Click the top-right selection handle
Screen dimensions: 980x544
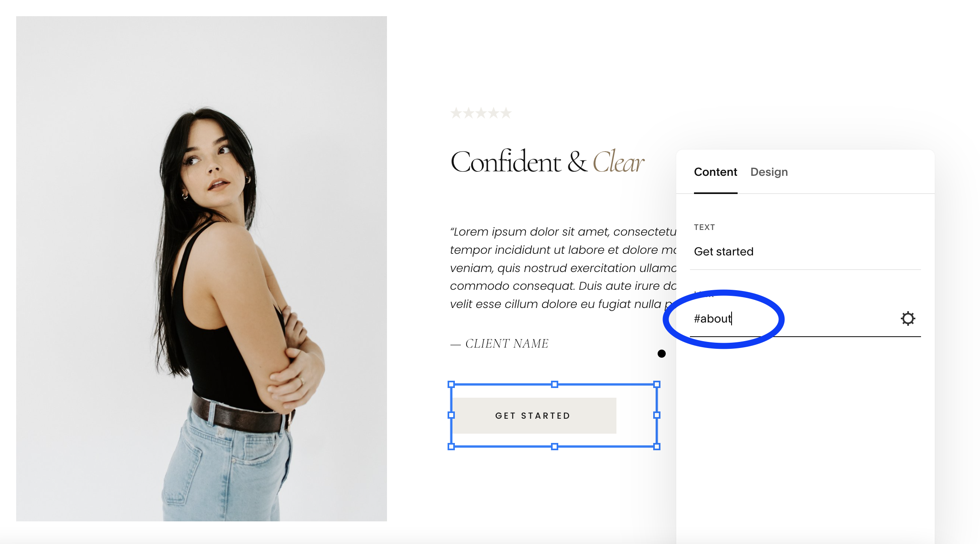(x=657, y=384)
